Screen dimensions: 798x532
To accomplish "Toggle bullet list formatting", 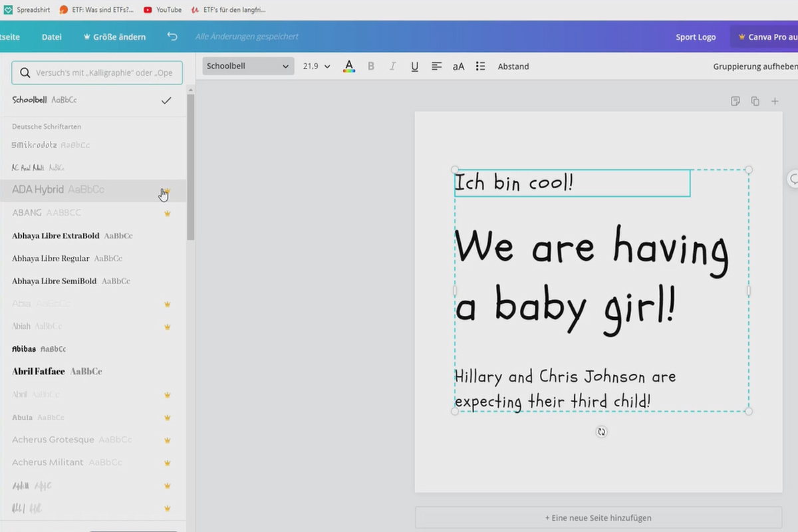I will pos(480,66).
